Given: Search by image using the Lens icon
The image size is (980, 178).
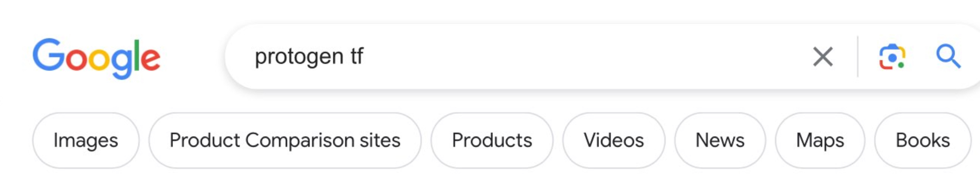Looking at the screenshot, I should pos(892,57).
